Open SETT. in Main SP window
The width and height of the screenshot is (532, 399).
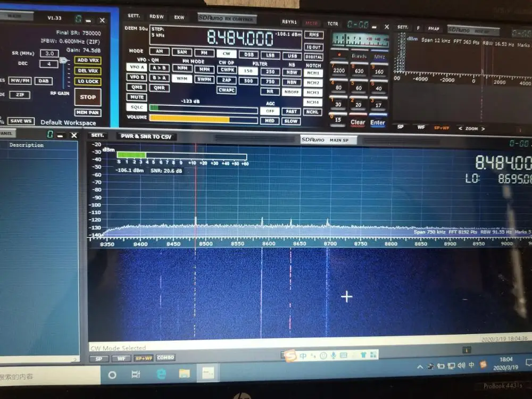97,135
